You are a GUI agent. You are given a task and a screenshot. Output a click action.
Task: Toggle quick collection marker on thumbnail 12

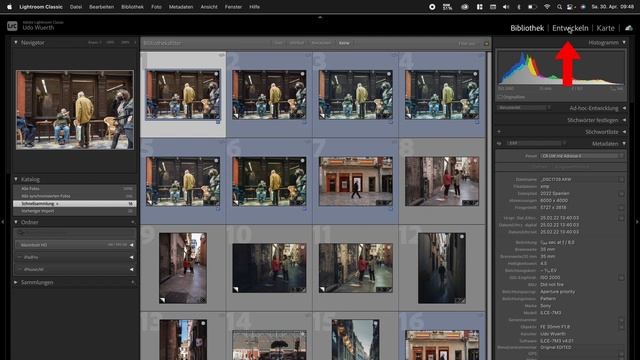click(x=462, y=237)
